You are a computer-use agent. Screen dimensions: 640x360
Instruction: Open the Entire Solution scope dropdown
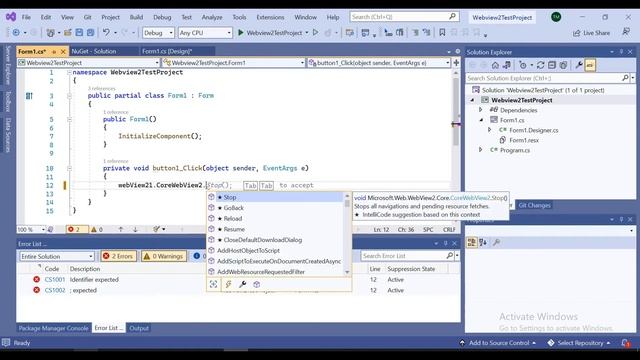click(x=57, y=256)
